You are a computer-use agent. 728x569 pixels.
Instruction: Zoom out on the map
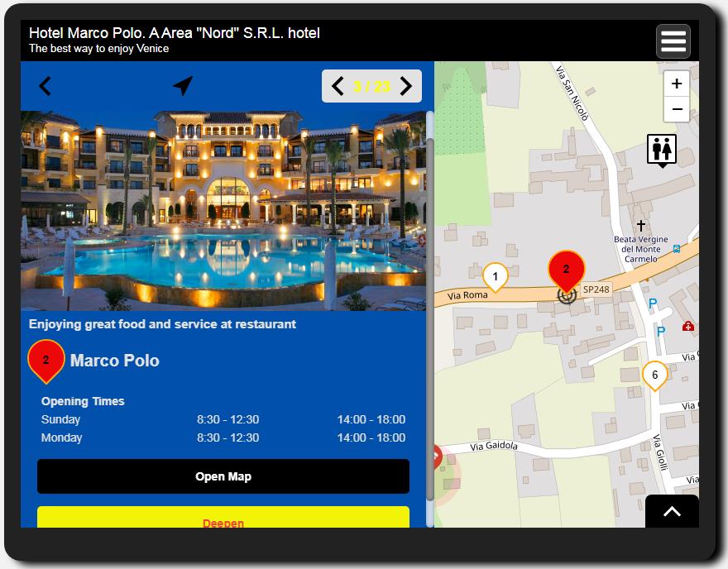(677, 109)
